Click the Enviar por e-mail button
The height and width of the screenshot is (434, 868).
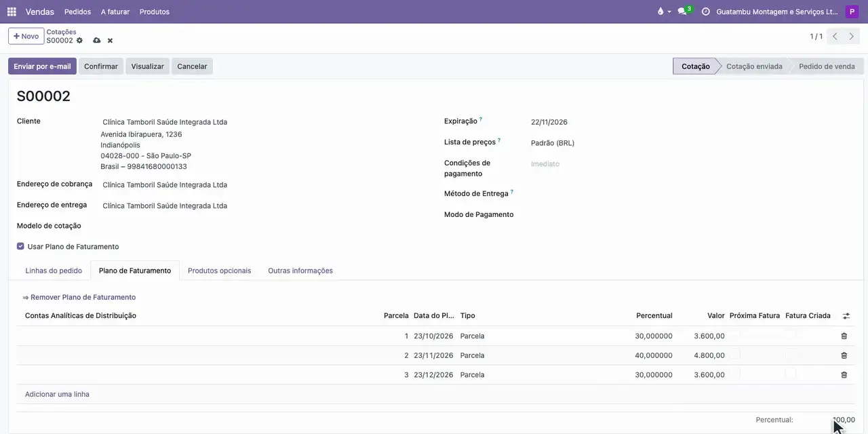(42, 66)
